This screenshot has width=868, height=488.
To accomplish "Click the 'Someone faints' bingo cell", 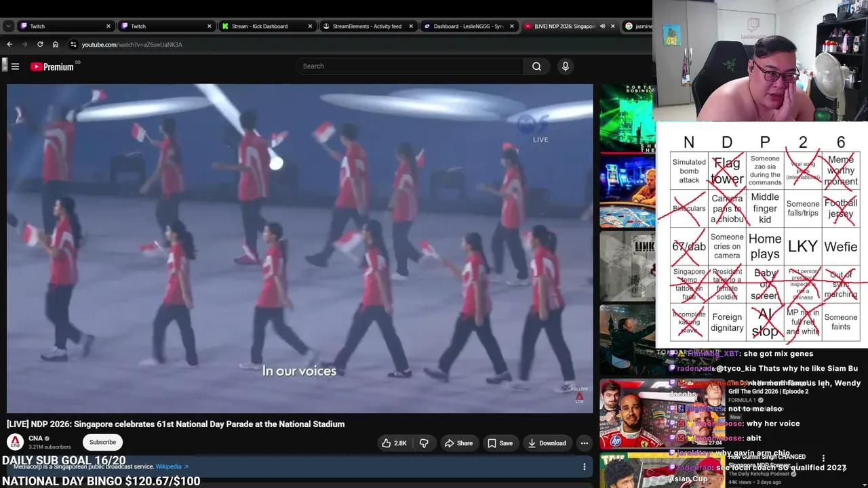I will click(x=841, y=323).
